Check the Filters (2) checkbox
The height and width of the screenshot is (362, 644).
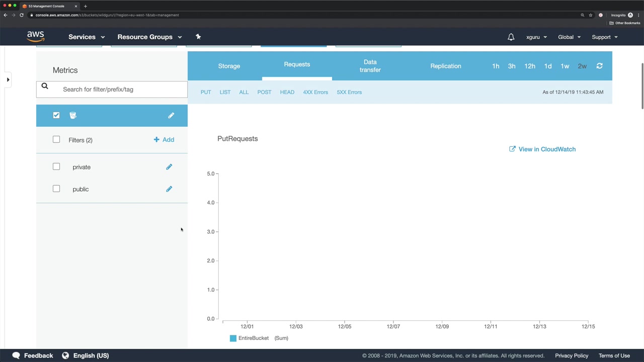pos(56,139)
